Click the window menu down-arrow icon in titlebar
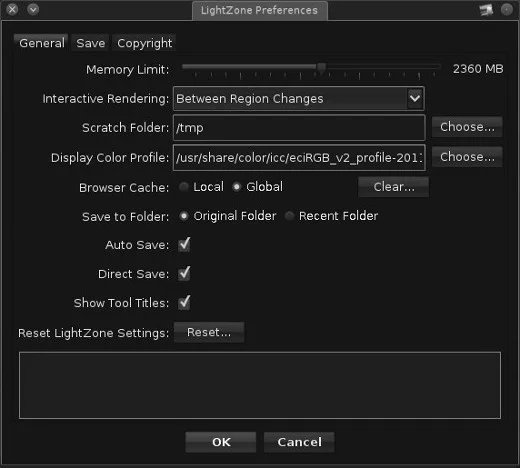Image resolution: width=520 pixels, height=468 pixels. click(x=33, y=9)
